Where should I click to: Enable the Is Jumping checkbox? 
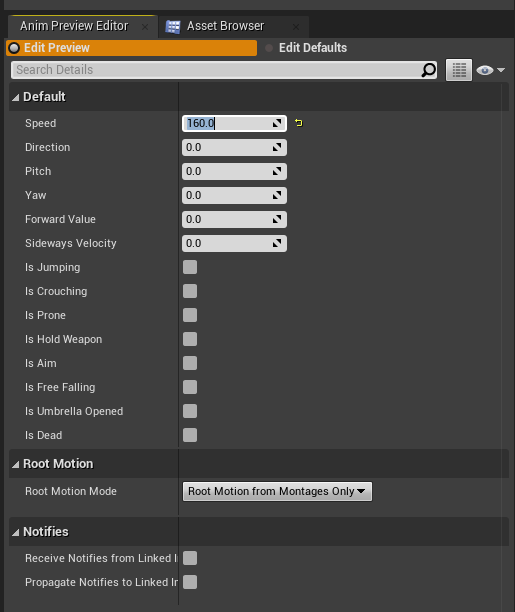[x=190, y=267]
